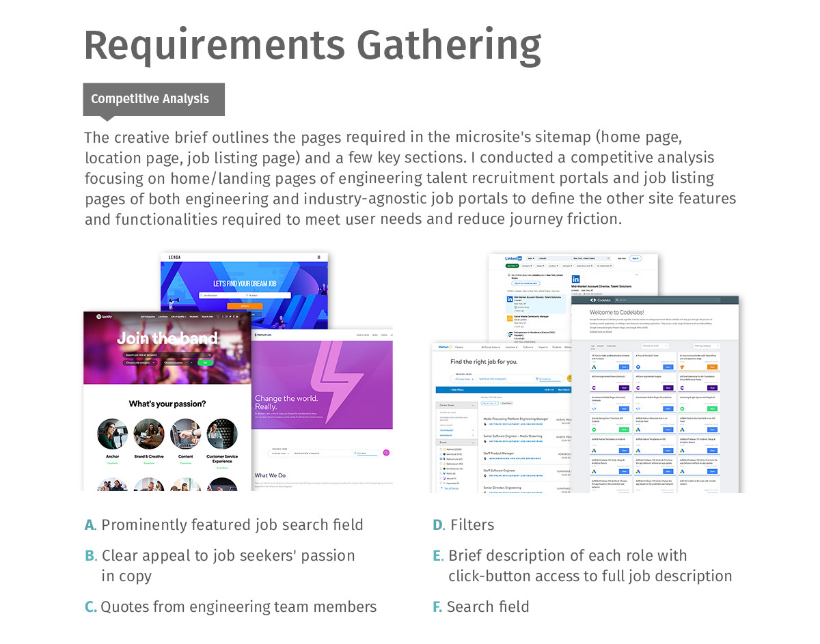Open All Career Areas dropdown on Walmart Labs search

tap(280, 453)
